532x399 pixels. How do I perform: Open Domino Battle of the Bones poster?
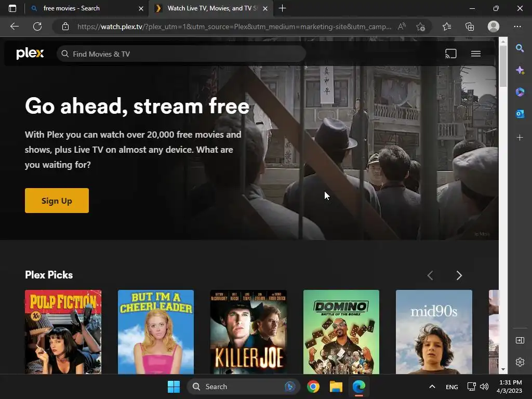coord(341,332)
